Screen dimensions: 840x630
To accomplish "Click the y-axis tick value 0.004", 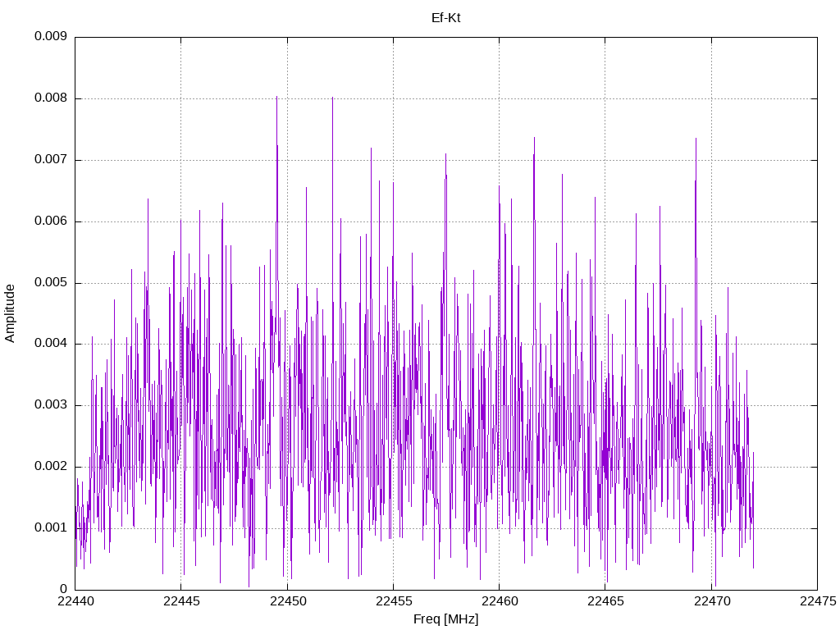I will point(51,344).
